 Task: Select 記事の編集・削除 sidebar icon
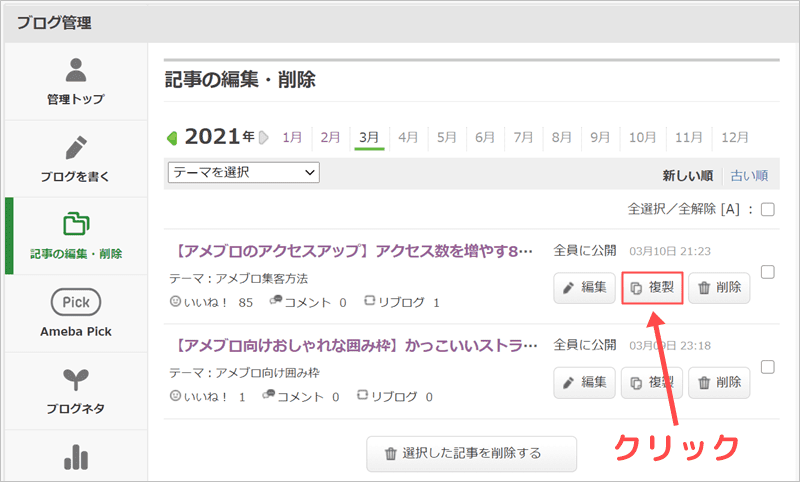(76, 224)
